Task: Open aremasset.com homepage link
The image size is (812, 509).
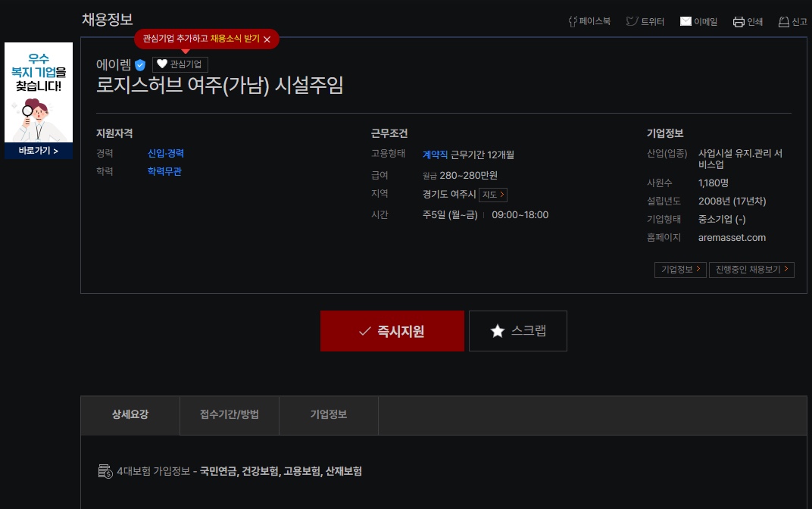Action: click(x=732, y=237)
